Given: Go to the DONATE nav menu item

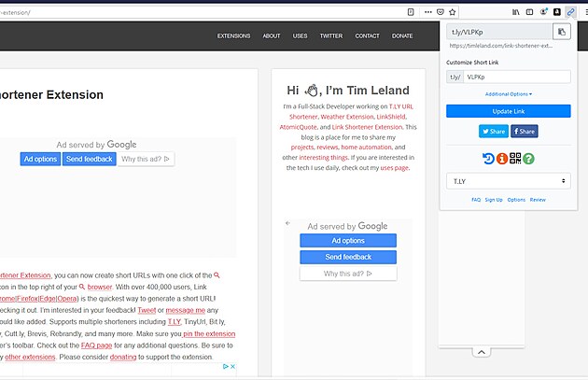Looking at the screenshot, I should 402,35.
